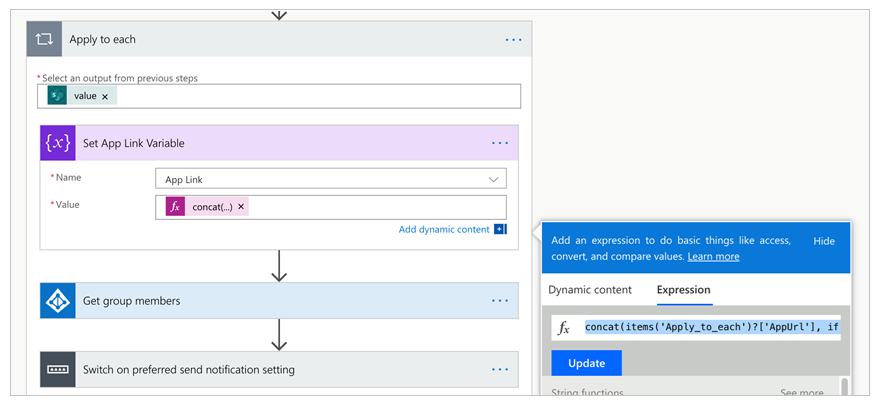Click the Apply to each loop icon
The image size is (881, 408).
click(x=45, y=39)
